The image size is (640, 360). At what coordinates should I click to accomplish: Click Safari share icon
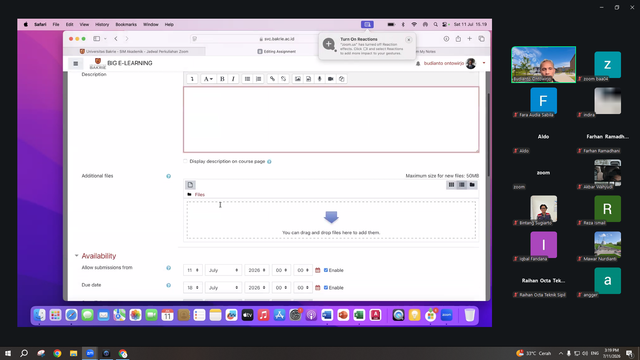tap(458, 39)
